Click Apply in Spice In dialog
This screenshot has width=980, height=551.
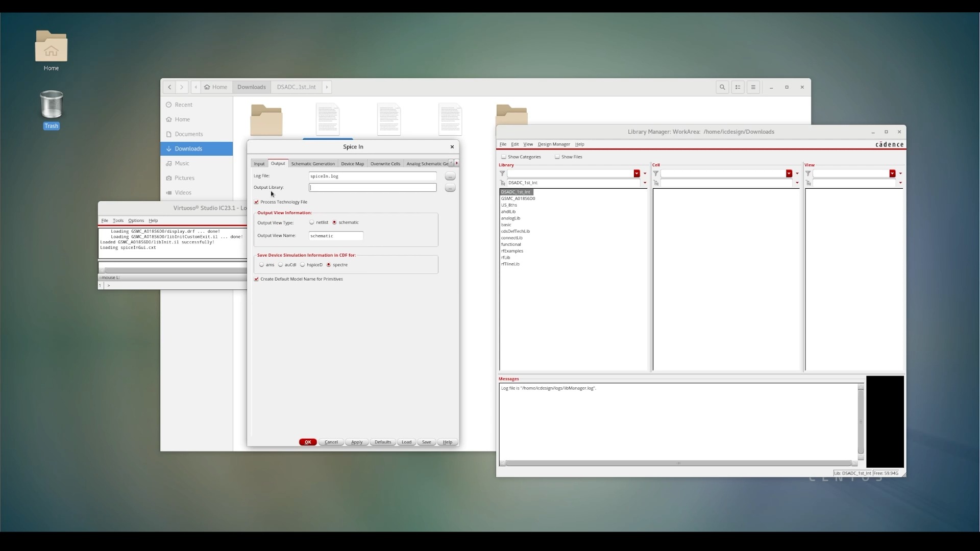[x=357, y=442]
